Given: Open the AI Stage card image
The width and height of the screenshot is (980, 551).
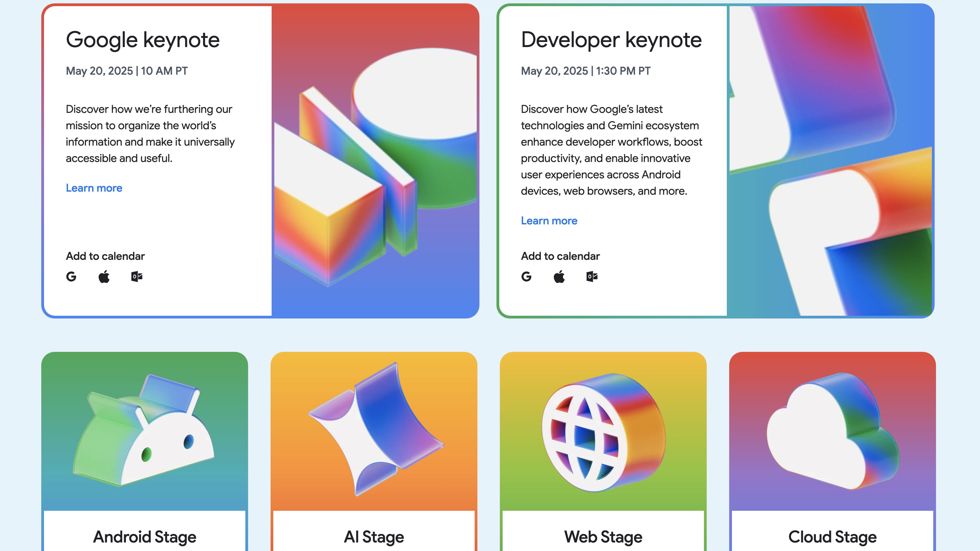Looking at the screenshot, I should pyautogui.click(x=374, y=431).
